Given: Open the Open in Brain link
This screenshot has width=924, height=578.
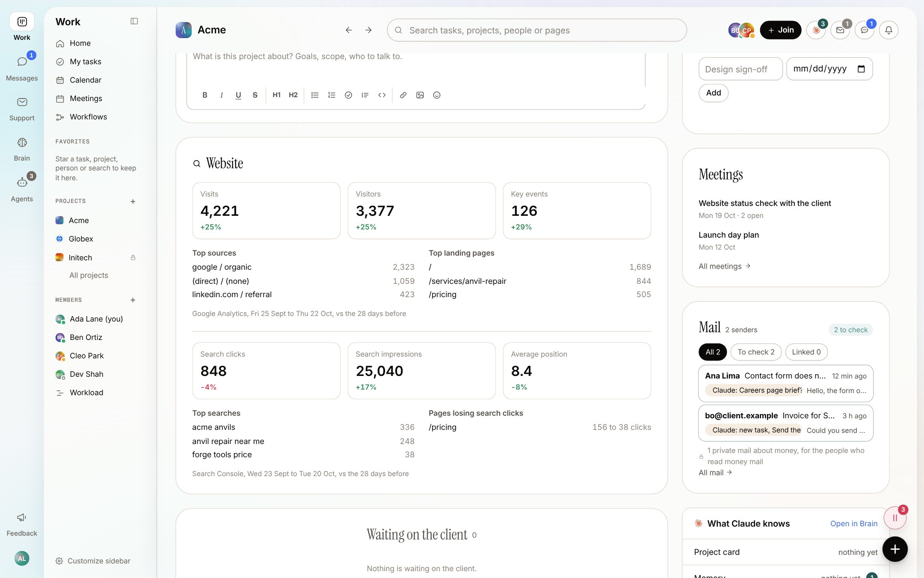Looking at the screenshot, I should 854,524.
